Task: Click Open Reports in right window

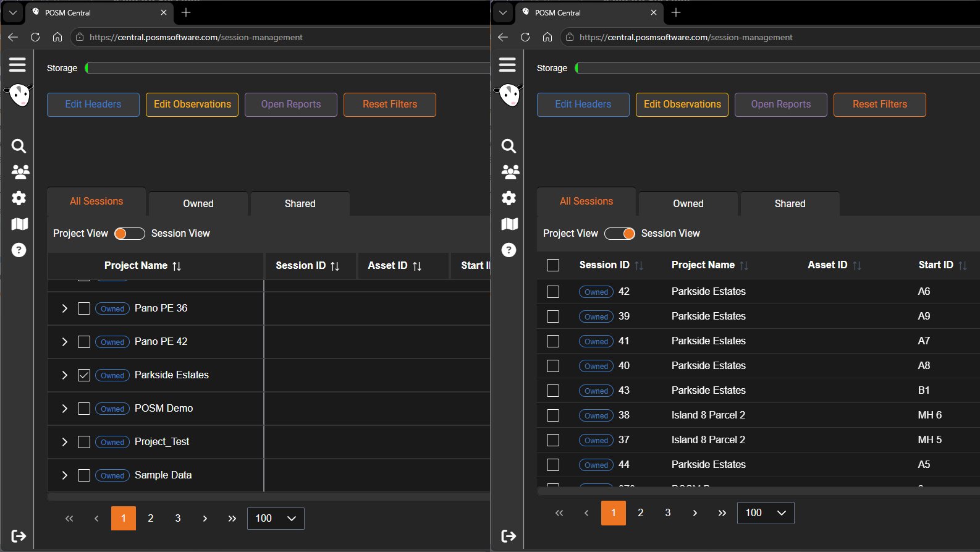Action: [781, 104]
